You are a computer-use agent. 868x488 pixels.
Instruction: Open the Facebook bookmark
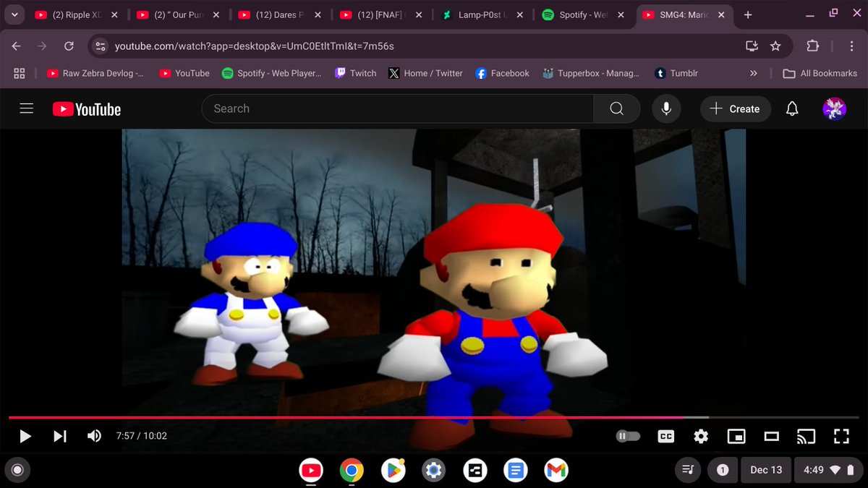coord(503,73)
